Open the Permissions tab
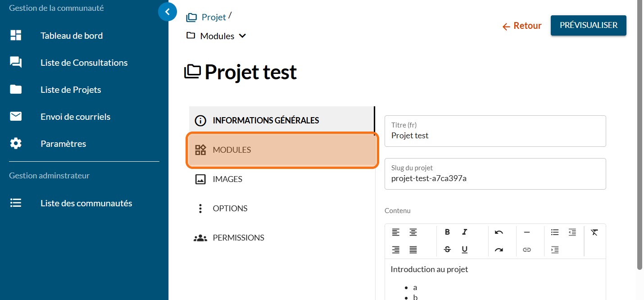 238,238
